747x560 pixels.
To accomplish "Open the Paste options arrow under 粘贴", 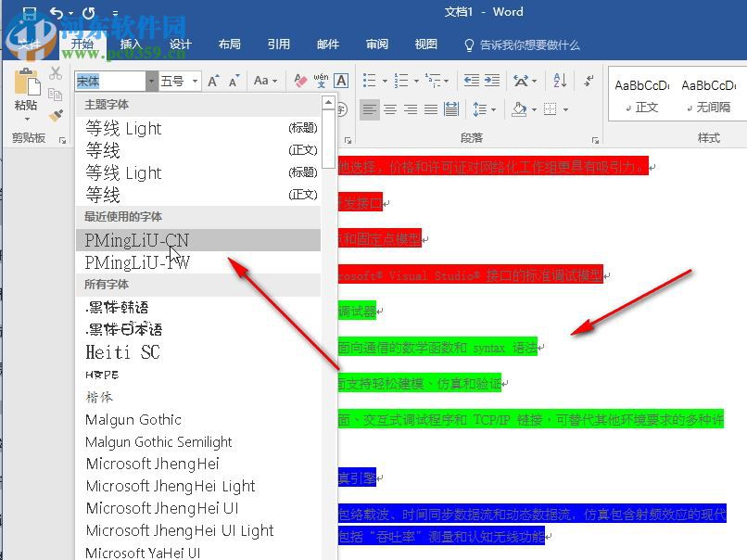I will click(27, 119).
